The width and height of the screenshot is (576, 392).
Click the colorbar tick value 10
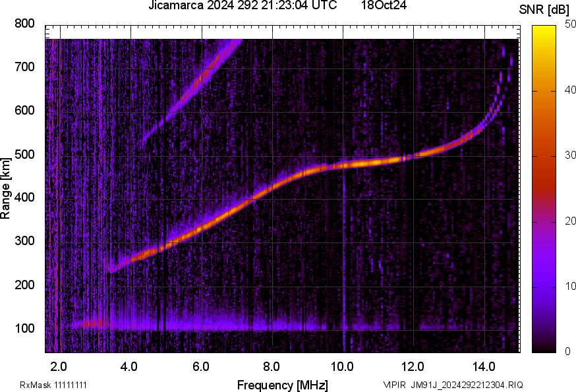(x=570, y=286)
